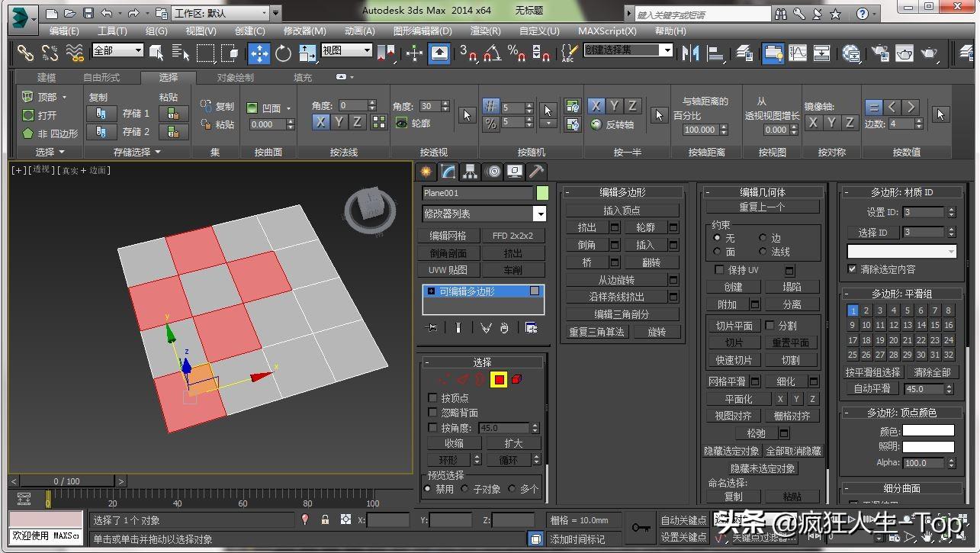The height and width of the screenshot is (553, 980).
Task: Open the material name dropdown under 选择 ID
Action: pos(901,251)
